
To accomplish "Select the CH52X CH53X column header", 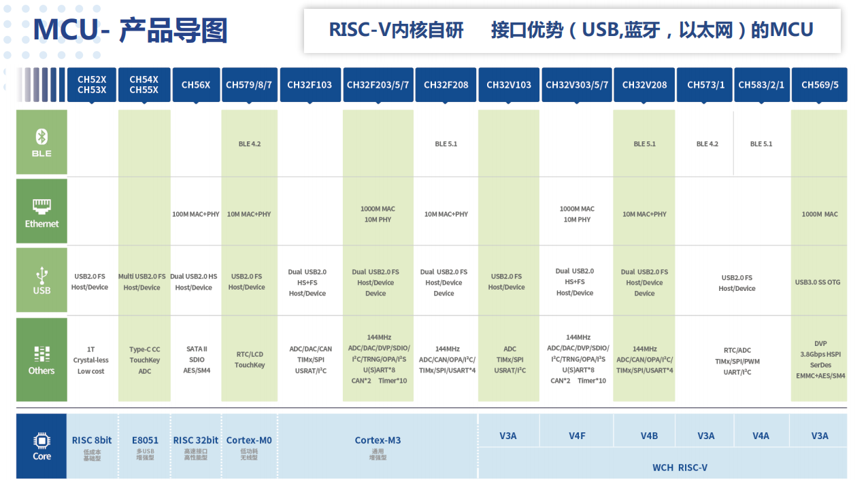I will pyautogui.click(x=91, y=85).
